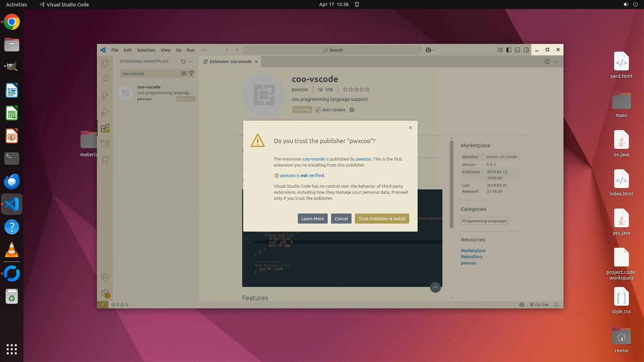Click the Cancel button in dialog

pyautogui.click(x=341, y=219)
